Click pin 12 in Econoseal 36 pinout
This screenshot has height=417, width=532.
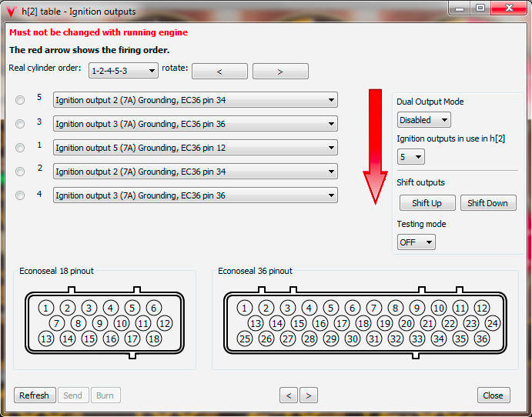tap(482, 308)
